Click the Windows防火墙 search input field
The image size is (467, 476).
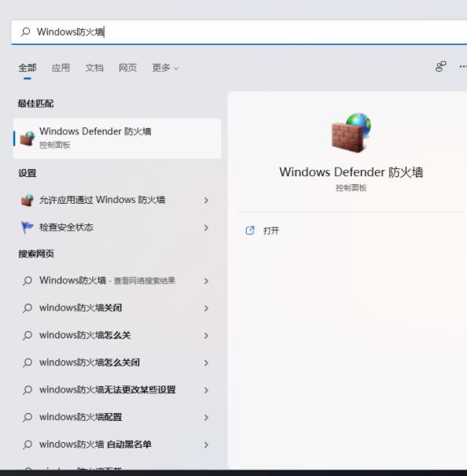click(x=239, y=32)
